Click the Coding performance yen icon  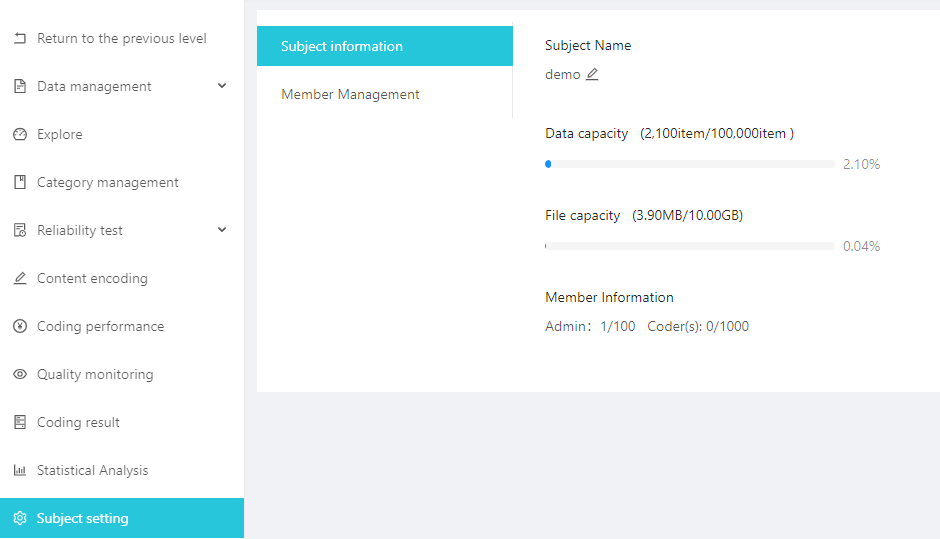[x=20, y=326]
